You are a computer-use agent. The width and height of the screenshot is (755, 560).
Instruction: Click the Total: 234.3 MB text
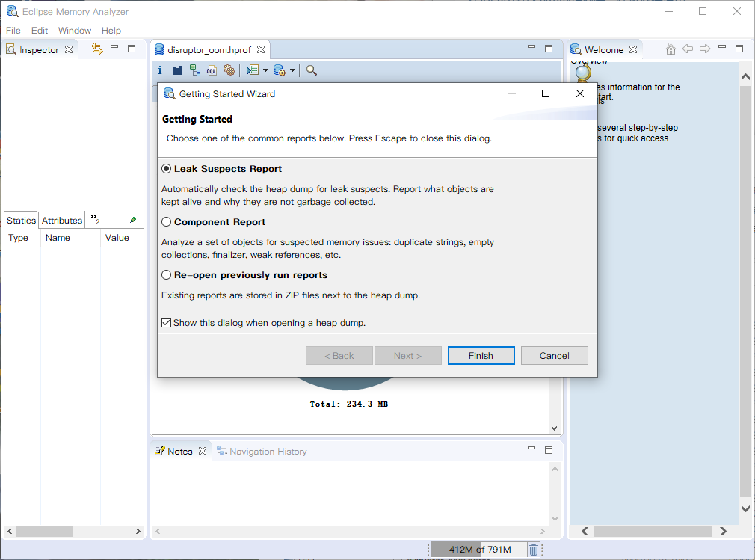click(x=348, y=404)
